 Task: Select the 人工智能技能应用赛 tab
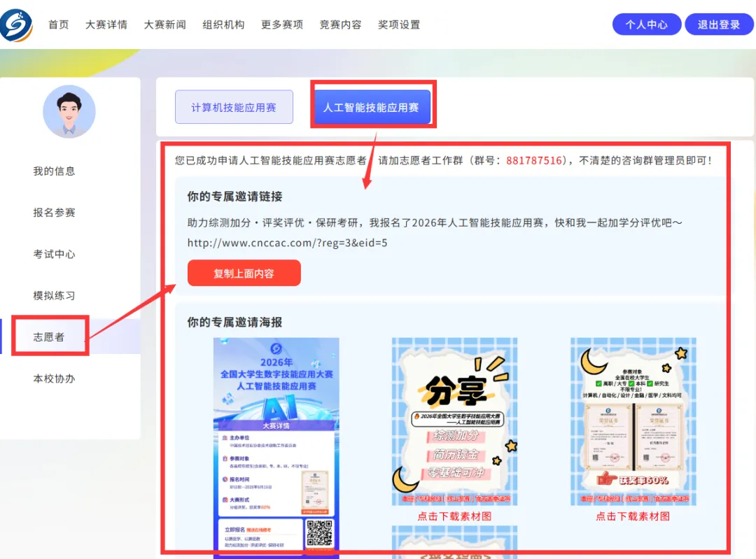(371, 108)
